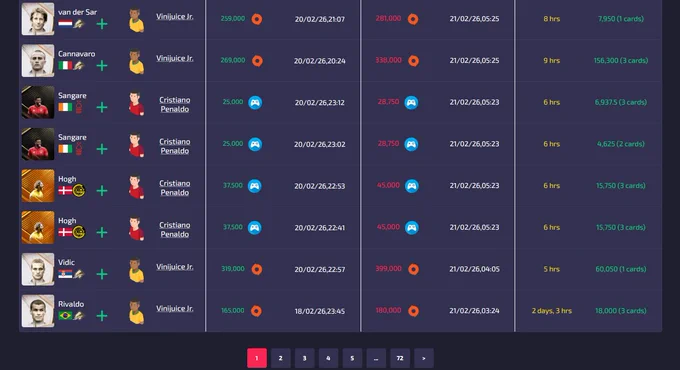Go to page 3 of results
The height and width of the screenshot is (370, 680).
coord(304,358)
